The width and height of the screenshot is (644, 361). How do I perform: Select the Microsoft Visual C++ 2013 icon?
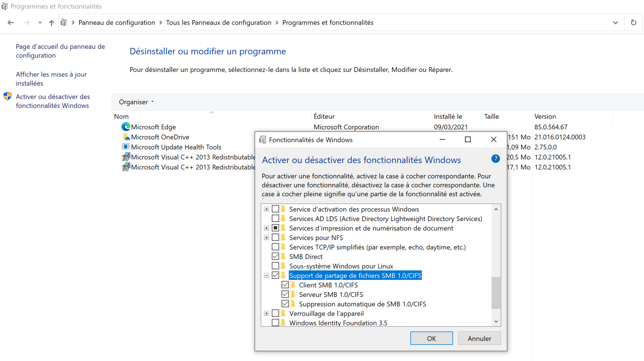coord(126,157)
